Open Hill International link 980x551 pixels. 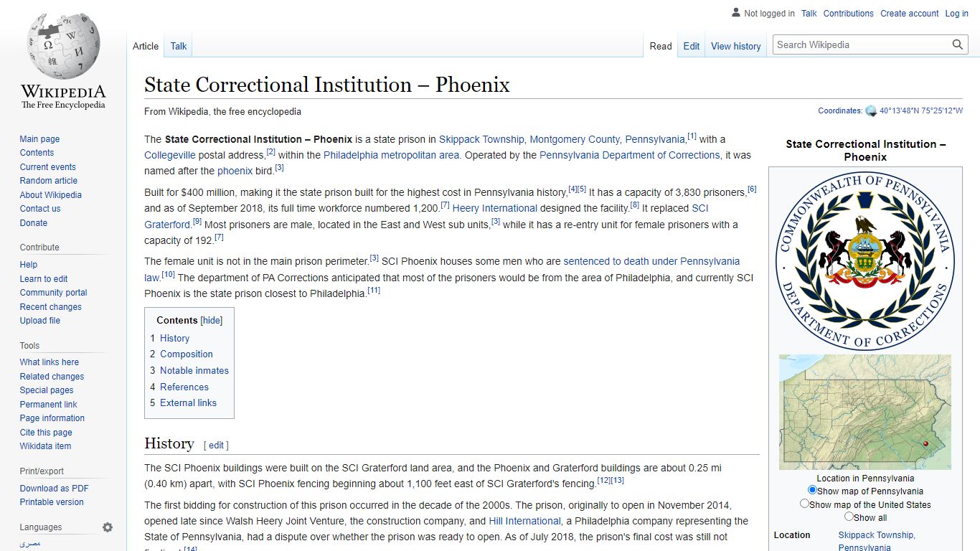524,522
